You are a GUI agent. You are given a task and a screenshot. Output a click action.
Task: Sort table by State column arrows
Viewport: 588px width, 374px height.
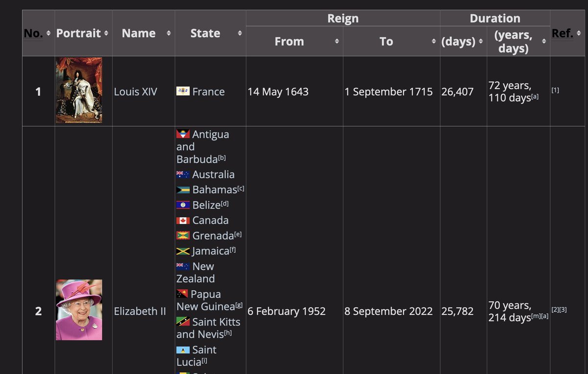pyautogui.click(x=240, y=33)
